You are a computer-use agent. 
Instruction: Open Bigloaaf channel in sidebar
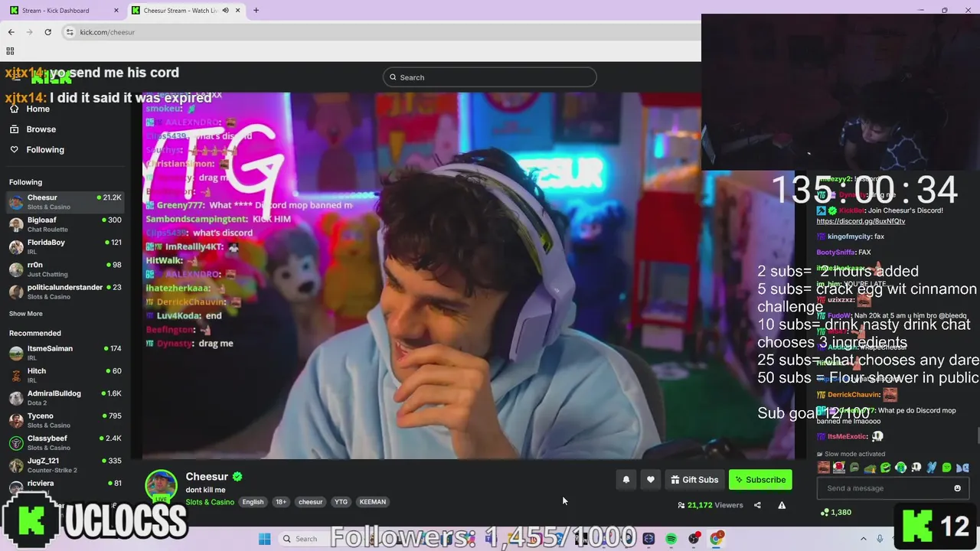pyautogui.click(x=65, y=224)
